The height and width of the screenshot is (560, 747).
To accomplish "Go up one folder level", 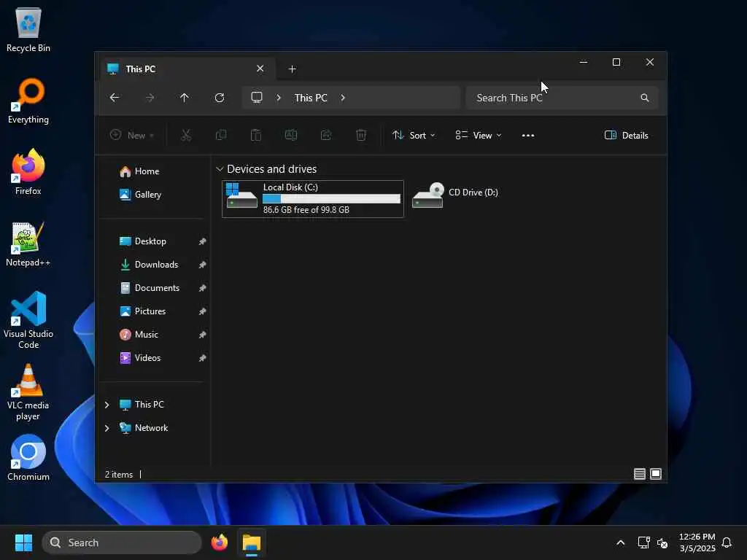I will coord(185,98).
